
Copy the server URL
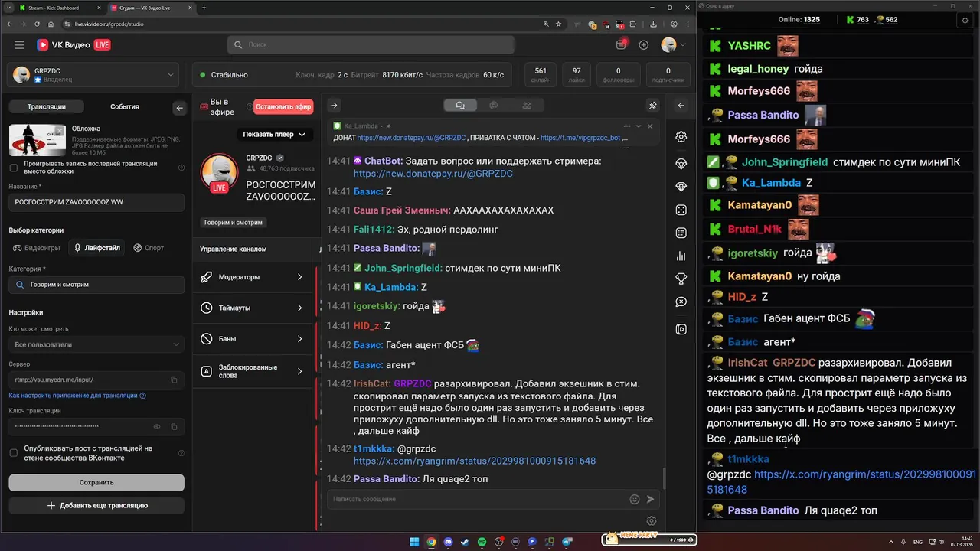click(x=174, y=380)
